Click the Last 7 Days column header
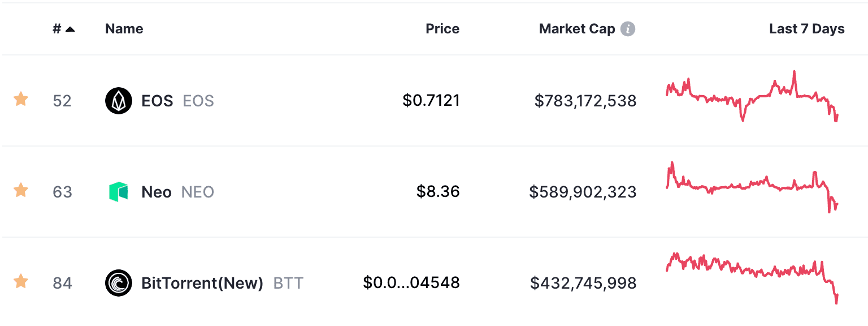868x326 pixels. [x=807, y=29]
